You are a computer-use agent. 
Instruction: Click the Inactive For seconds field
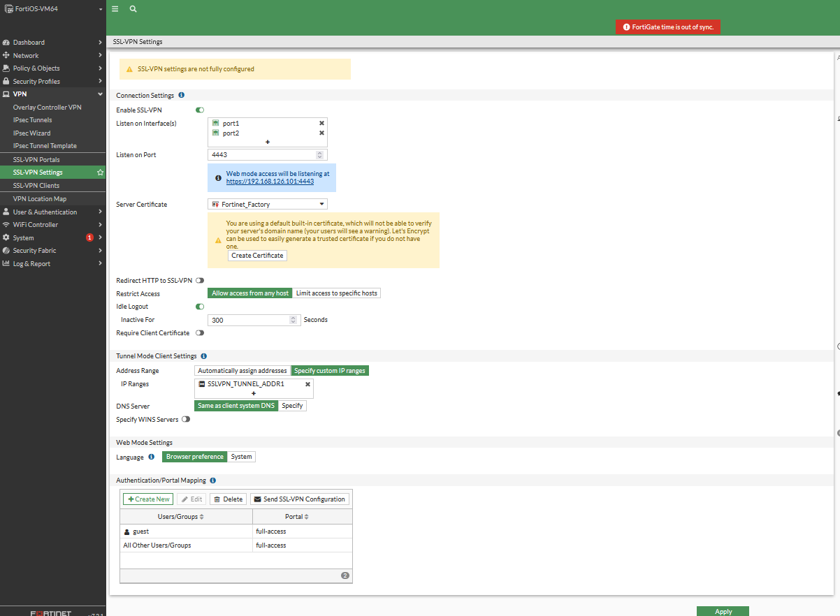254,320
